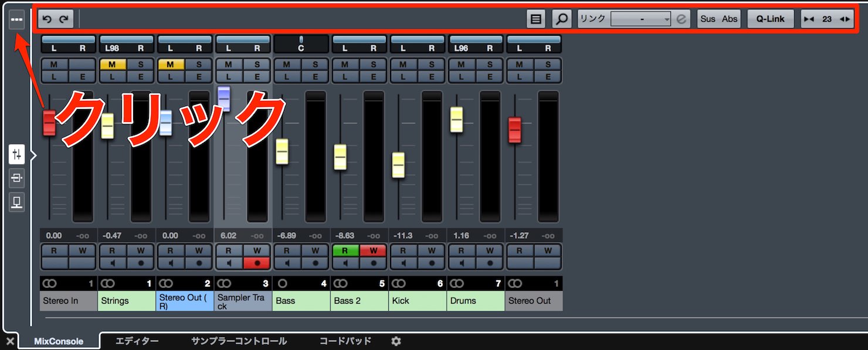Increase channel width with right arrows
Viewport: 868px width, 350px height.
pos(845,19)
